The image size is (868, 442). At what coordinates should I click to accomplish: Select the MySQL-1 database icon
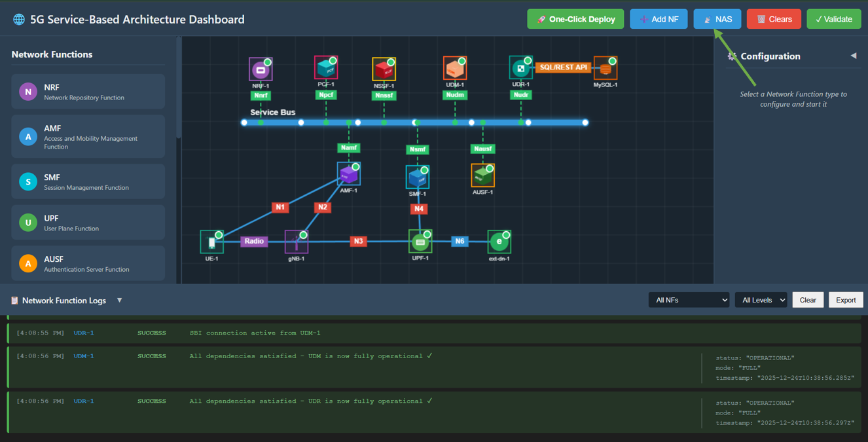click(x=605, y=66)
